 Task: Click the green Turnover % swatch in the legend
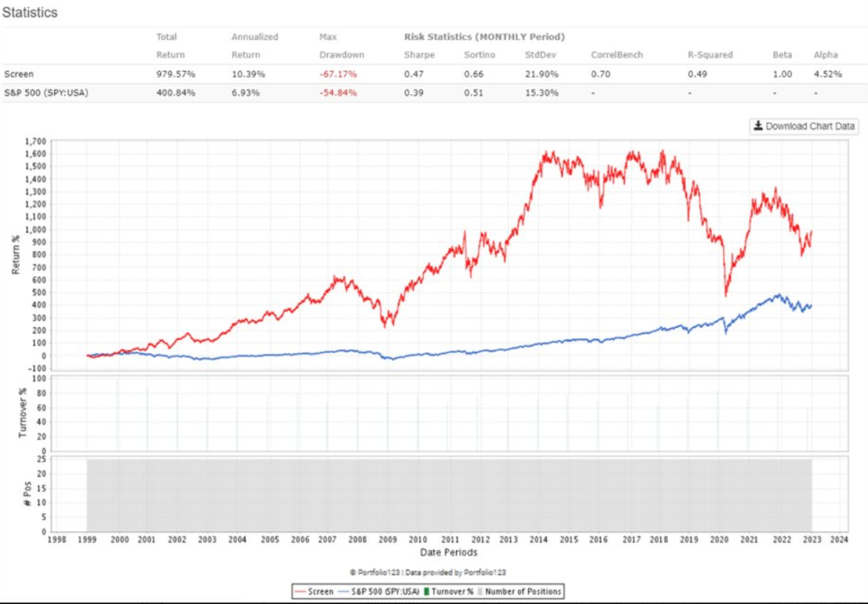point(426,590)
